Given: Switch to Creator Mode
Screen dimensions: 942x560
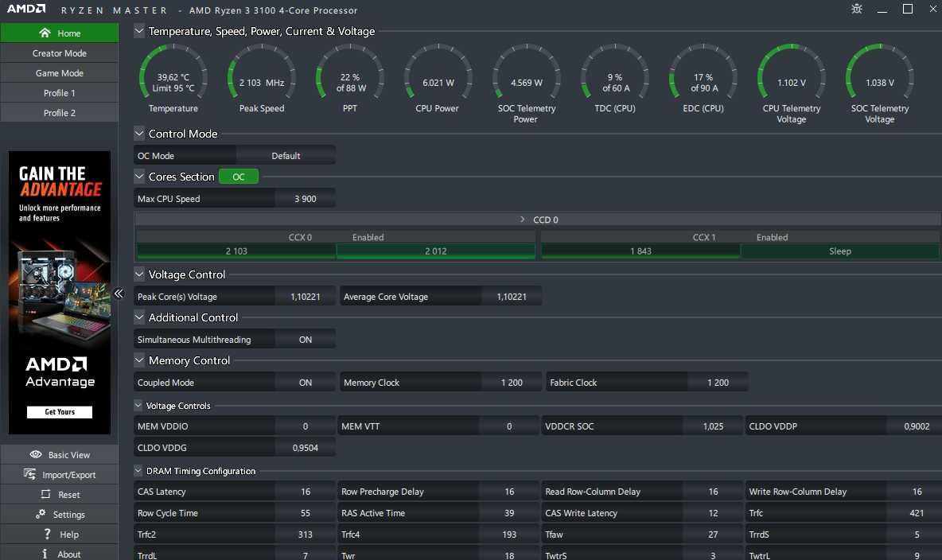Looking at the screenshot, I should click(x=60, y=52).
